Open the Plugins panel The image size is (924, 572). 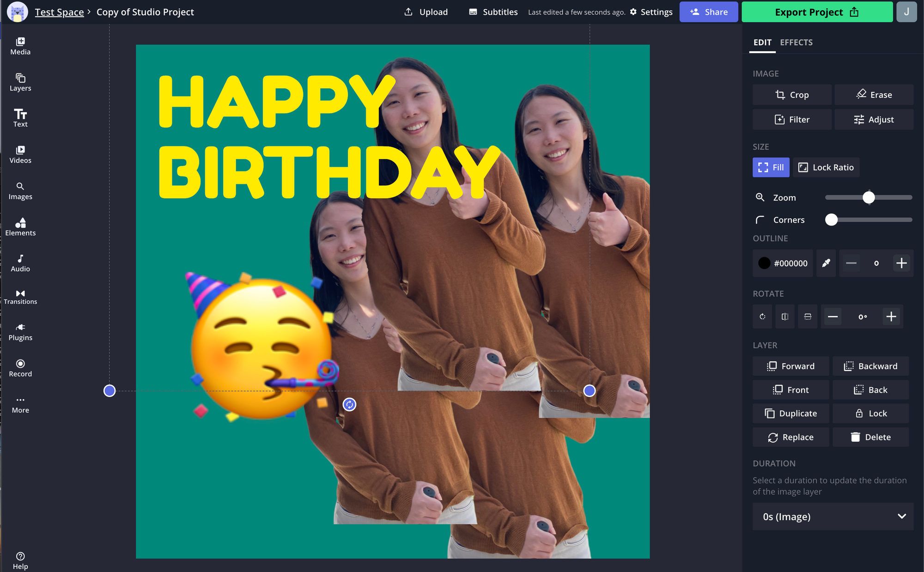(x=20, y=332)
